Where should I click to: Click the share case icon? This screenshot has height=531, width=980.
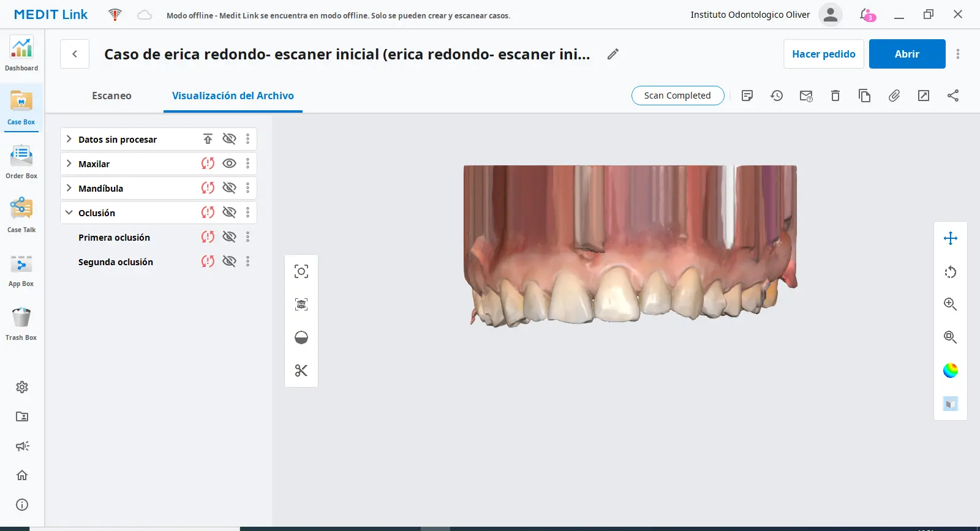tap(952, 96)
